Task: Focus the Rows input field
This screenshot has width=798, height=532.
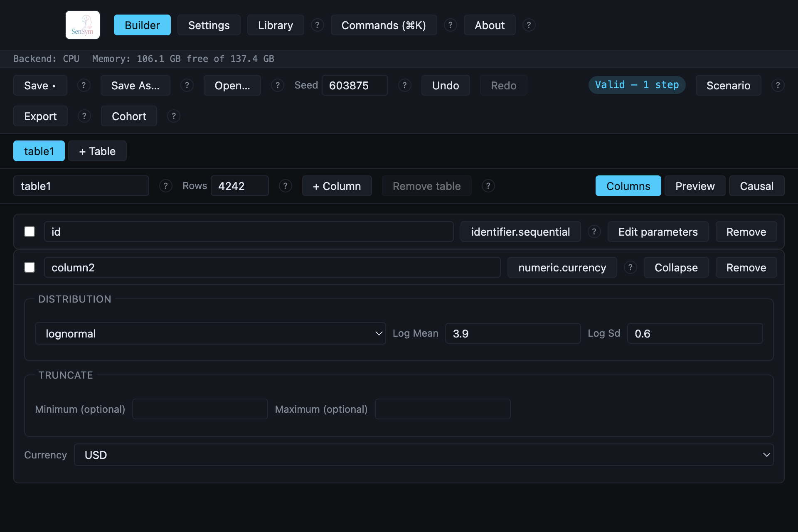Action: [x=240, y=186]
